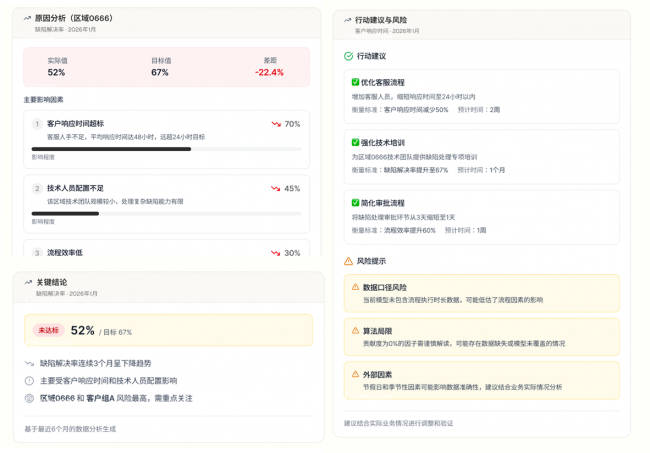Click the red downtrend arrow beside 70%
Image resolution: width=650 pixels, height=453 pixels.
click(x=275, y=124)
